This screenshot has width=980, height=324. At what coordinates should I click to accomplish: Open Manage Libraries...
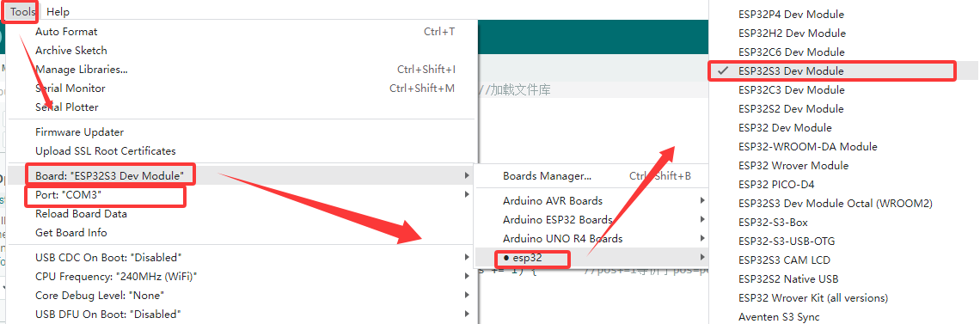(242, 70)
